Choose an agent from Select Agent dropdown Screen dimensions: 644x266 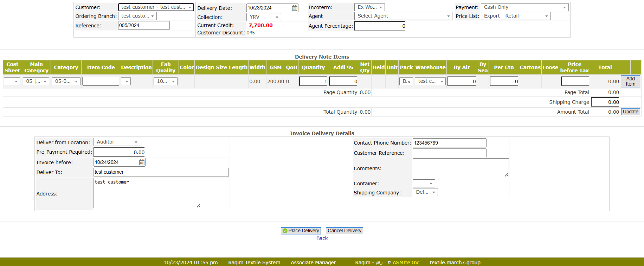point(403,16)
